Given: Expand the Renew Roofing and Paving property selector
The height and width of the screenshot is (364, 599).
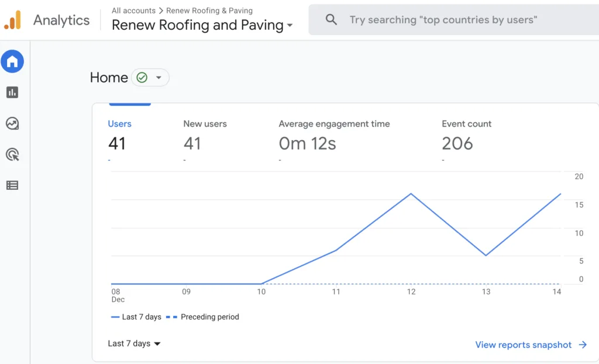Looking at the screenshot, I should pyautogui.click(x=202, y=25).
